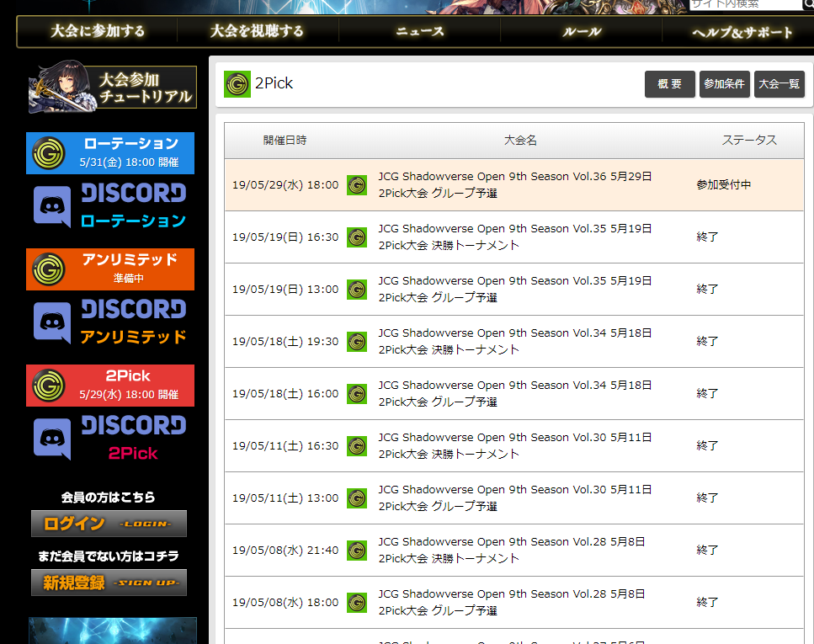
Task: Open Vol.35 5月19日 グループ予選 tournament
Action: [515, 290]
